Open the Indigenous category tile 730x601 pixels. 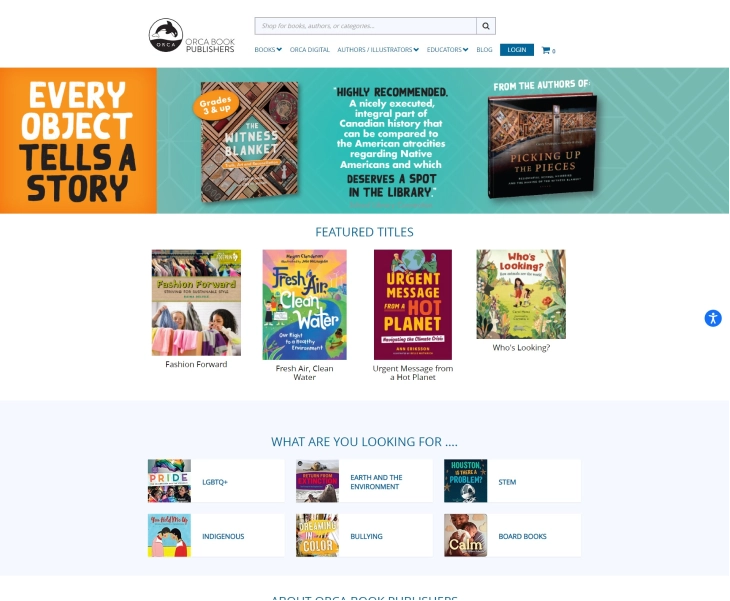point(216,535)
